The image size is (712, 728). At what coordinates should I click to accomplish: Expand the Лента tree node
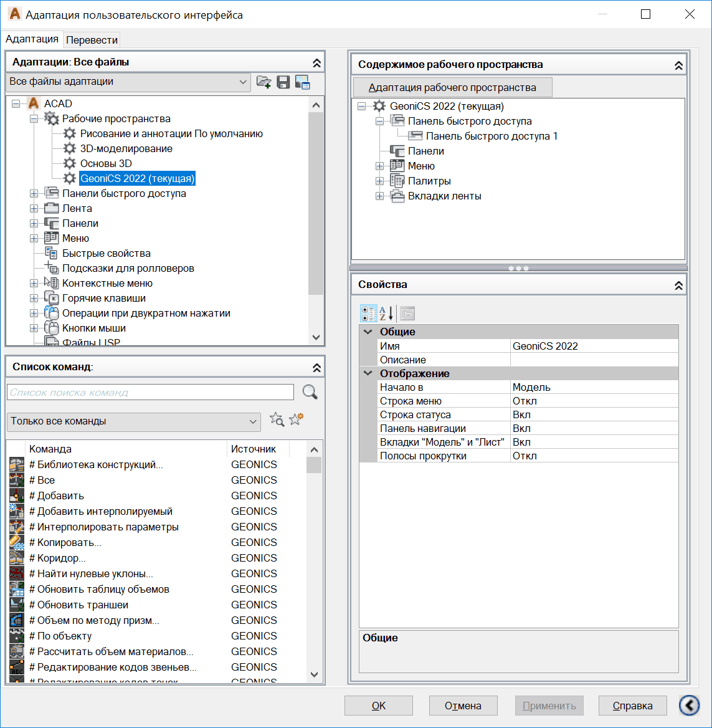click(x=34, y=209)
